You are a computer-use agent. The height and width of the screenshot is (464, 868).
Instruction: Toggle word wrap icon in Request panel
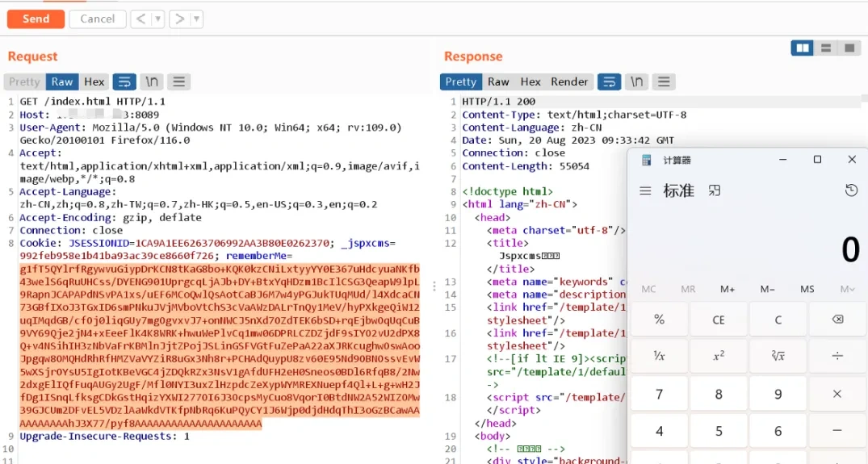coord(124,82)
